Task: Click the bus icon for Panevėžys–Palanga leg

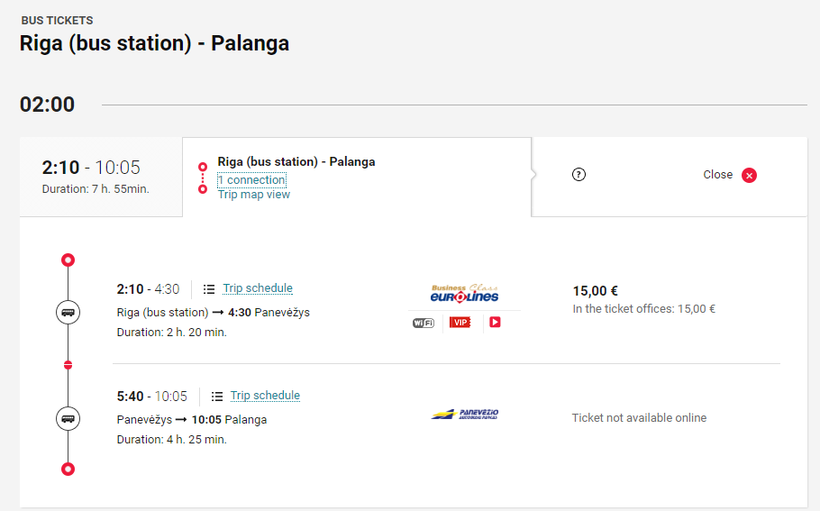Action: click(68, 418)
